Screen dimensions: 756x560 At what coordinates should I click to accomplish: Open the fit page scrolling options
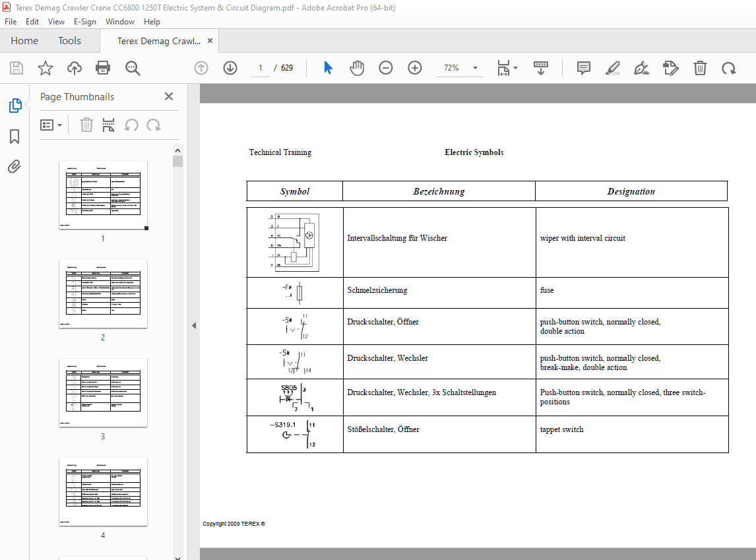(507, 68)
